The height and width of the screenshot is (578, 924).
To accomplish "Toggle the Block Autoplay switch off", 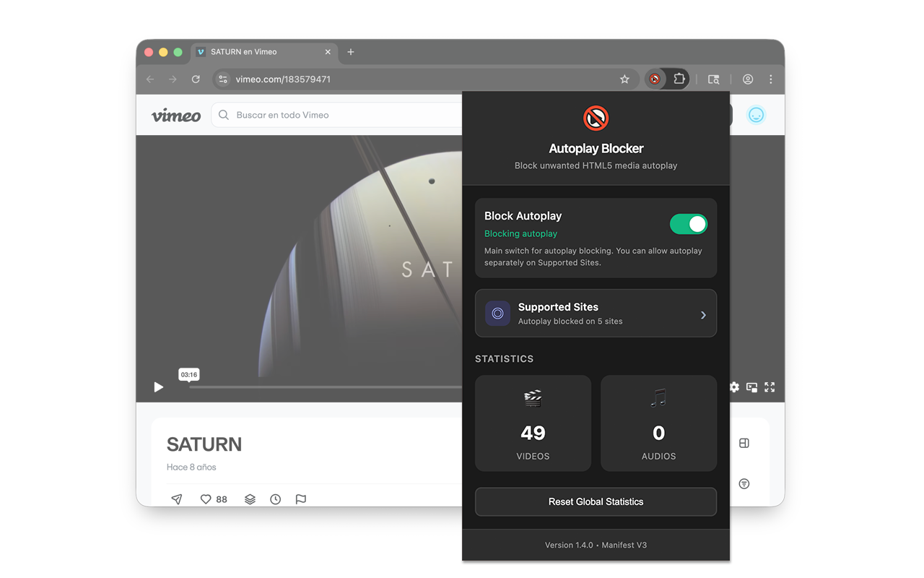I will coord(689,224).
